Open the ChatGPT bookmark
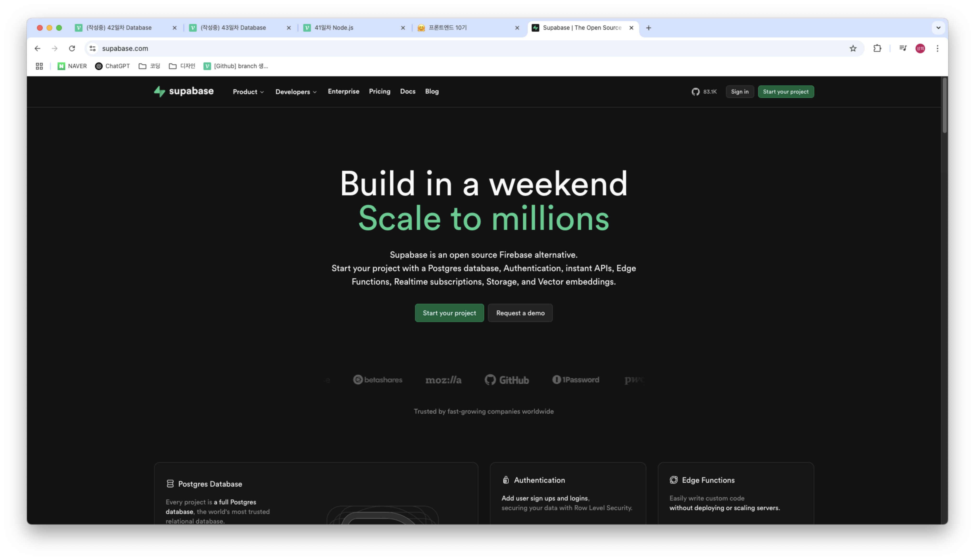 113,66
